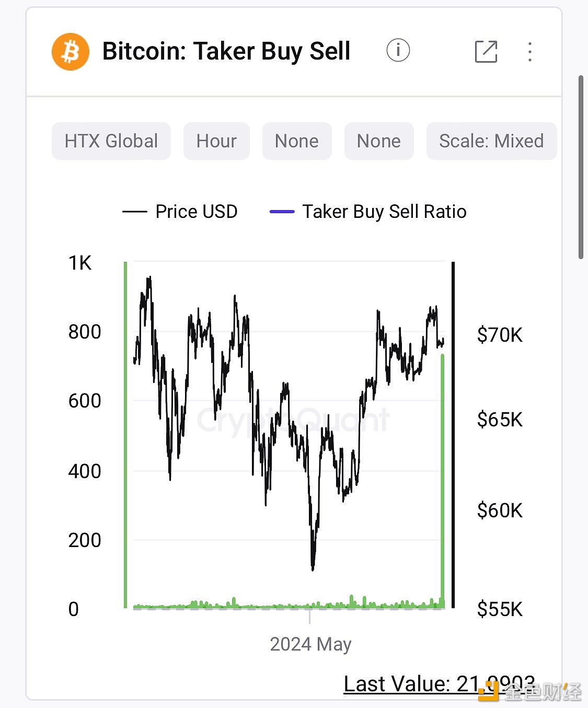Click the $70K price axis label
This screenshot has width=588, height=708.
click(x=499, y=334)
